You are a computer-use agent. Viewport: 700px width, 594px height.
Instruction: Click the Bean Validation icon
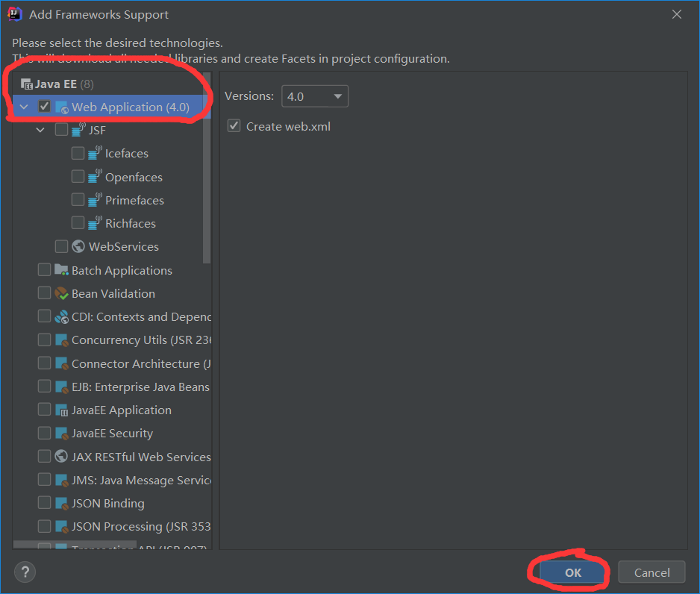(61, 293)
